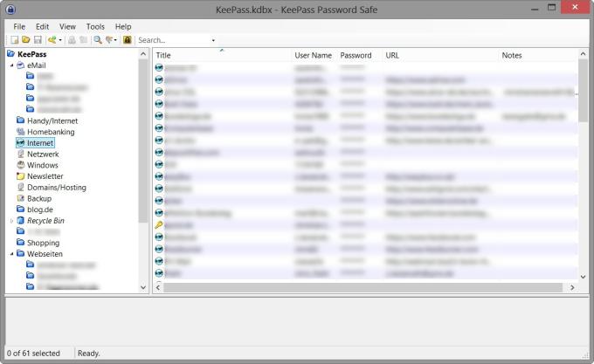Screen dimensions: 594x364
Task: Collapse the Webseiten group
Action: pyautogui.click(x=11, y=254)
